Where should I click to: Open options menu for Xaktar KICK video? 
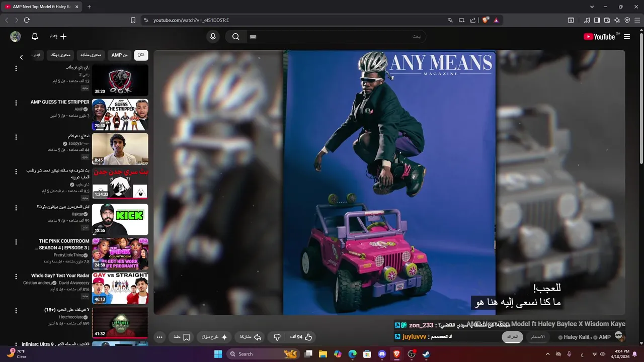click(x=16, y=207)
